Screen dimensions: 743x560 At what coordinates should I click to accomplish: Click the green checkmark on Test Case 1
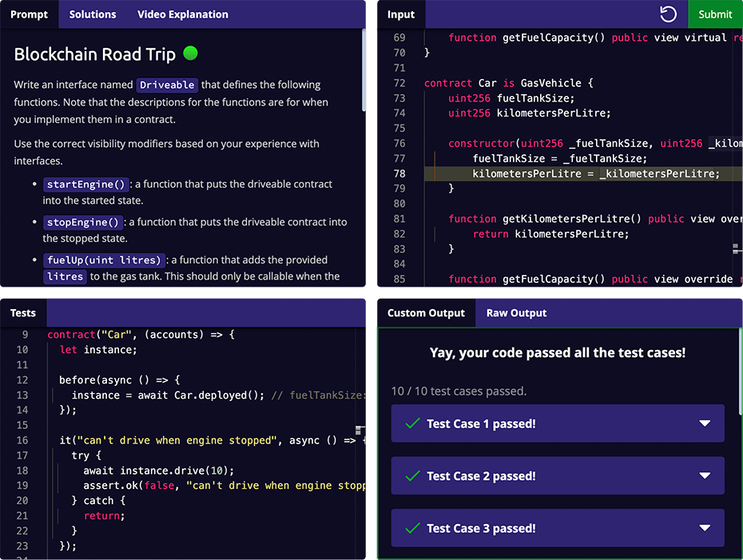(412, 423)
